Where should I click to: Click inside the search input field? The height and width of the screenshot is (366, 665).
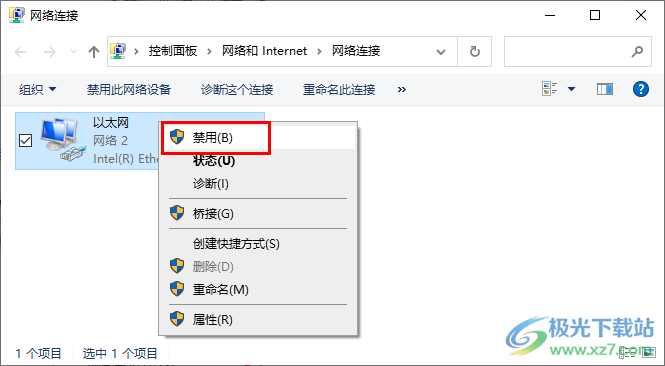(567, 52)
